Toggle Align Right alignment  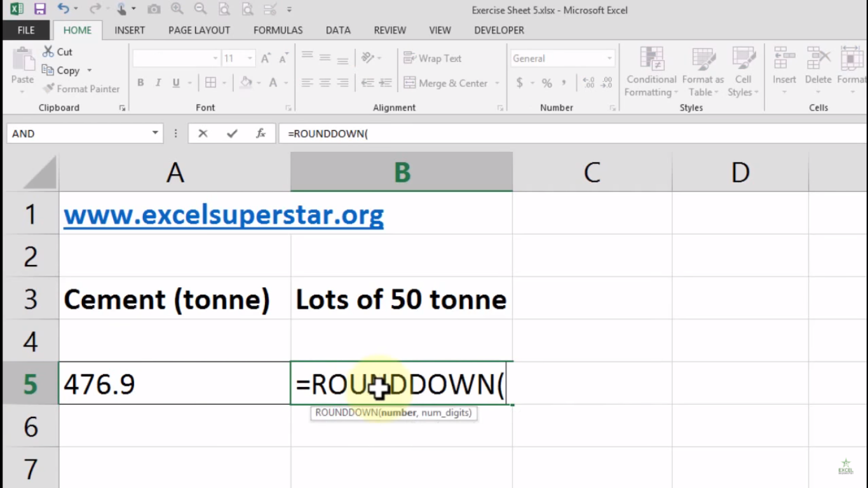pos(342,83)
